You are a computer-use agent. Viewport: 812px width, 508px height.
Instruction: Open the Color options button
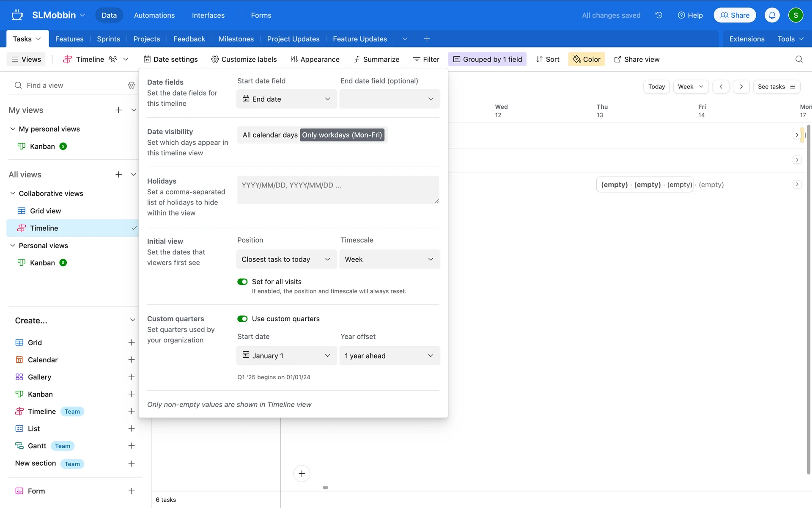[x=587, y=59]
